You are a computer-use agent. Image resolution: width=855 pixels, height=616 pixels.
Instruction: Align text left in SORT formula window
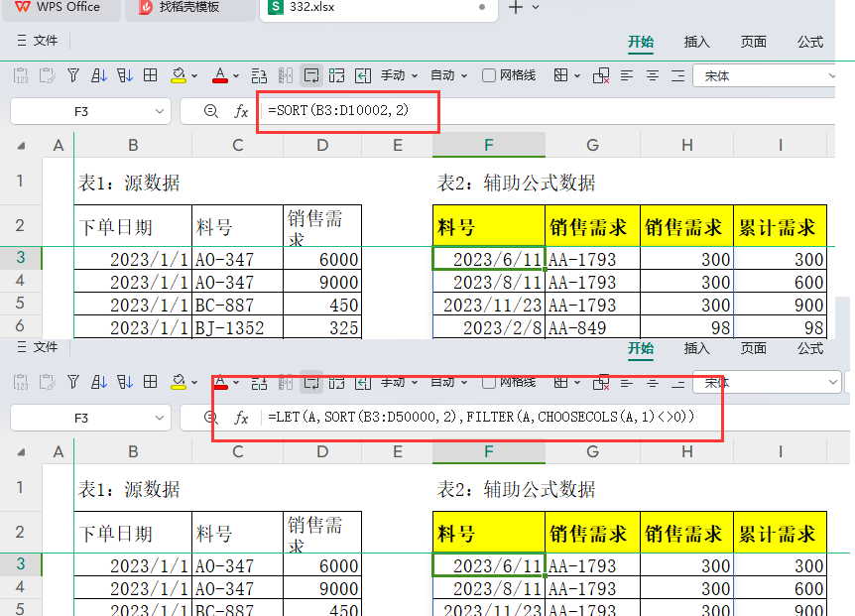click(x=627, y=75)
